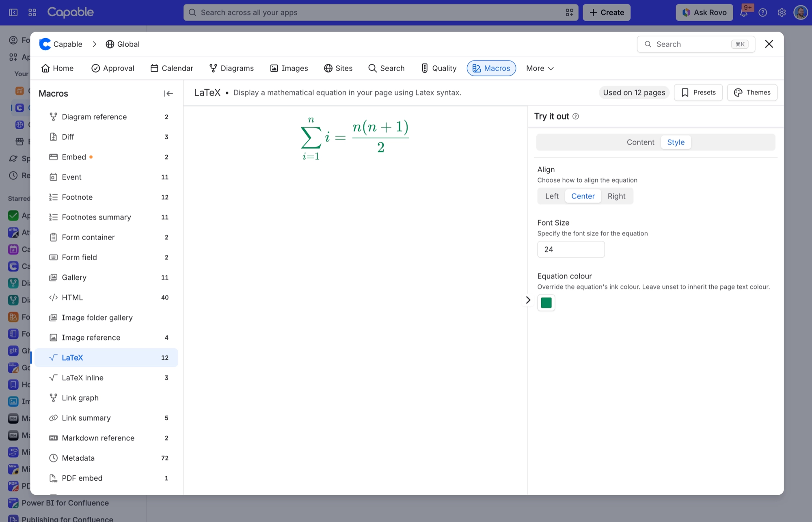
Task: Open the app switcher grid icon
Action: click(x=32, y=13)
